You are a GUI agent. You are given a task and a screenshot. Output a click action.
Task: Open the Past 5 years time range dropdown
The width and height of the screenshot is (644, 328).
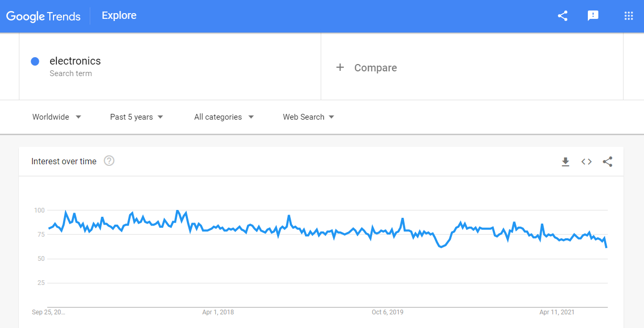point(136,117)
